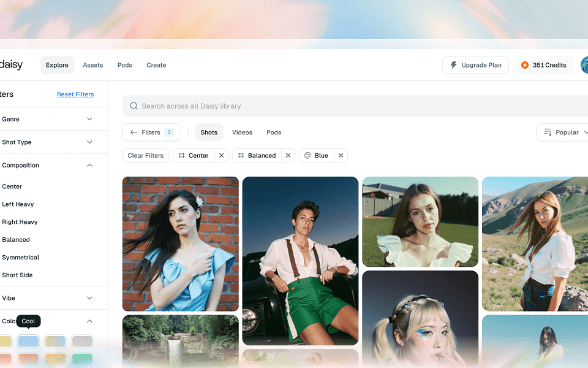Click the daisy logo
Image resolution: width=588 pixels, height=368 pixels.
click(x=11, y=64)
